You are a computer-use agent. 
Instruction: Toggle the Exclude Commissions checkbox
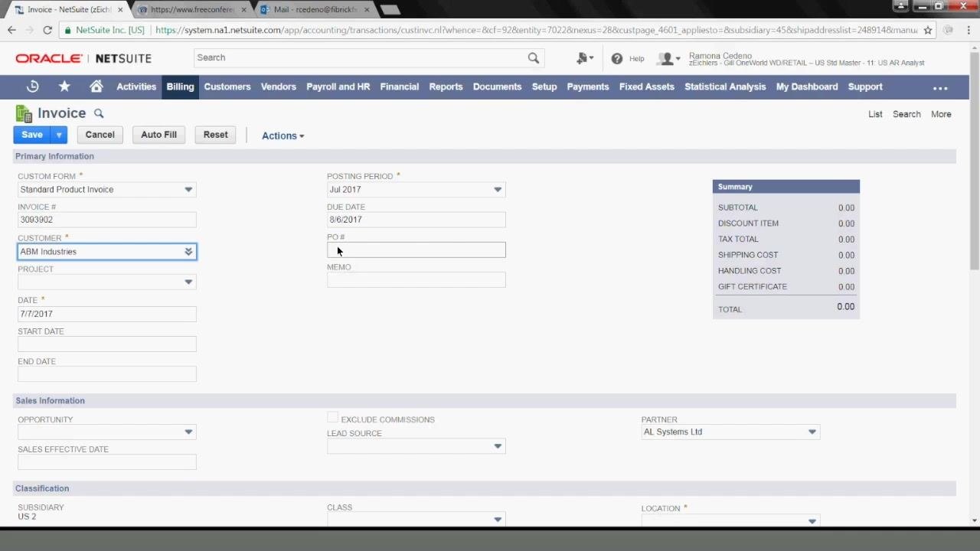point(332,418)
